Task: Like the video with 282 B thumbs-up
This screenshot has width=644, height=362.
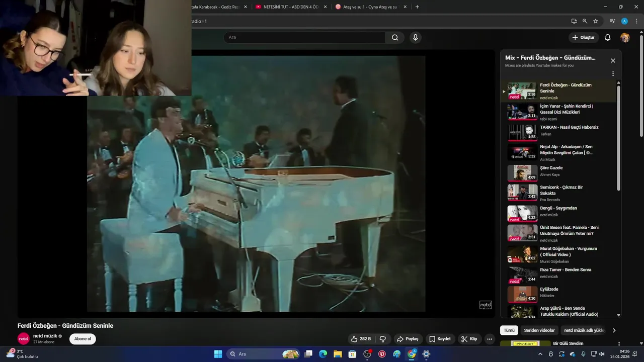Action: pyautogui.click(x=362, y=339)
